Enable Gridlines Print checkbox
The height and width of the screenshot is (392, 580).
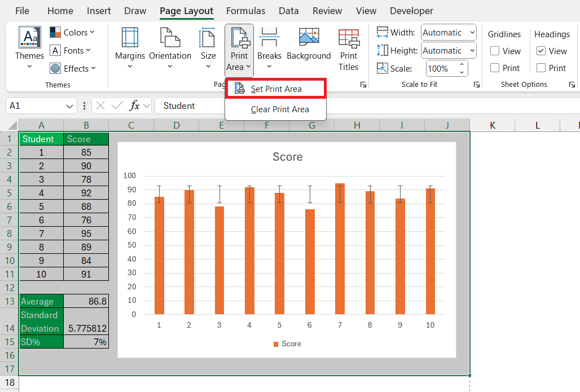495,68
